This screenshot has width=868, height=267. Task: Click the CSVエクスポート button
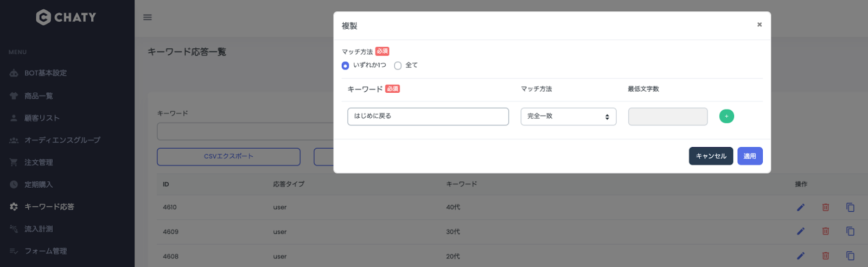click(228, 156)
